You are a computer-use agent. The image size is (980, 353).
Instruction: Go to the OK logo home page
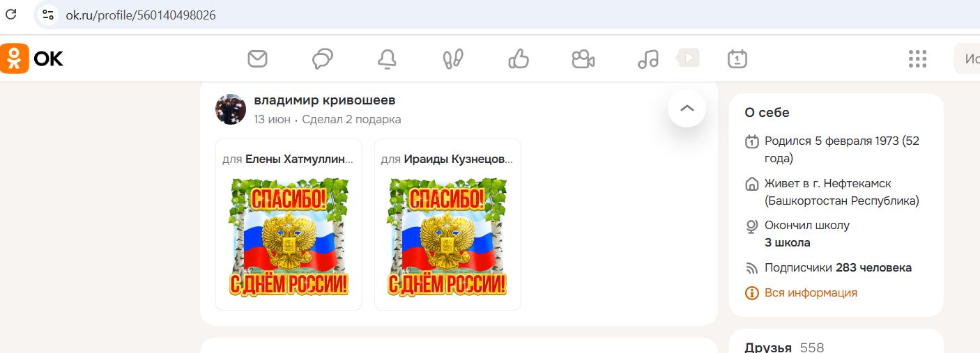pyautogui.click(x=32, y=58)
